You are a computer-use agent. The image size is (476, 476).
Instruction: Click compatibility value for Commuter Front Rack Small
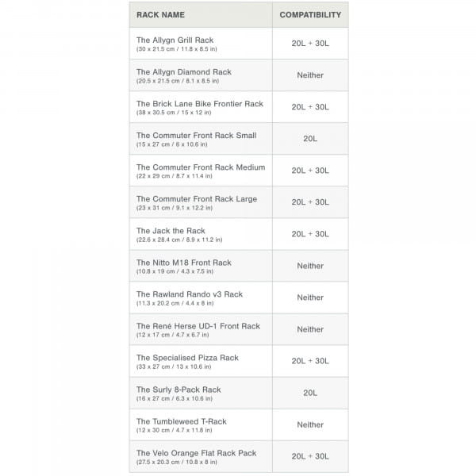(310, 139)
